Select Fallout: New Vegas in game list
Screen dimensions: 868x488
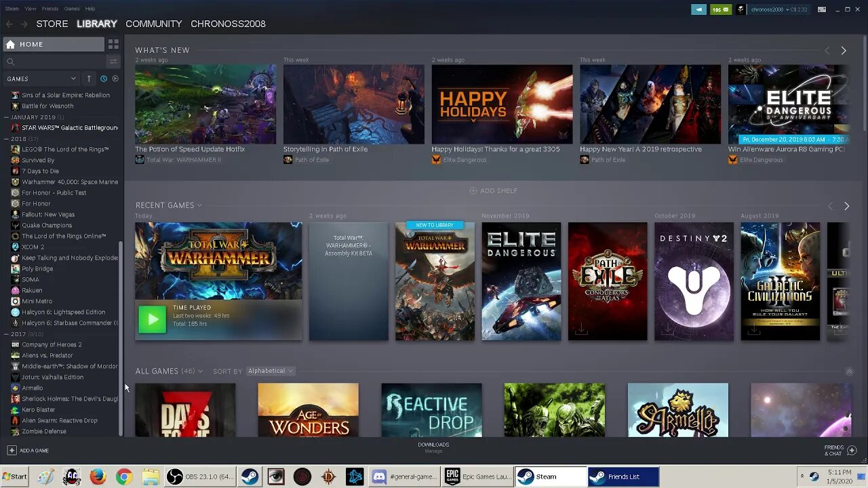(48, 214)
